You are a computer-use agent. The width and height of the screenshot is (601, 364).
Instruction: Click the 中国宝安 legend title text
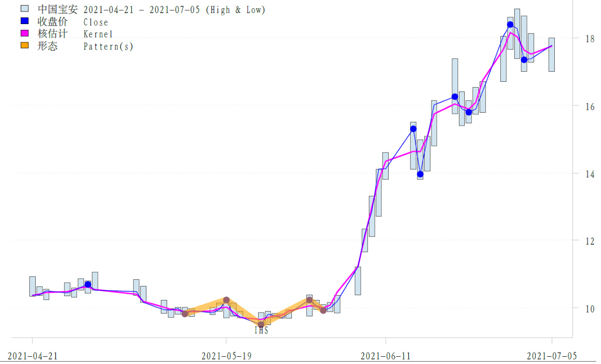point(57,10)
